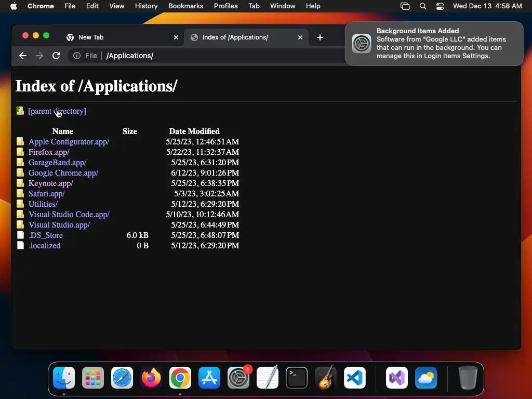
Task: Open a new tab with plus button
Action: point(320,37)
